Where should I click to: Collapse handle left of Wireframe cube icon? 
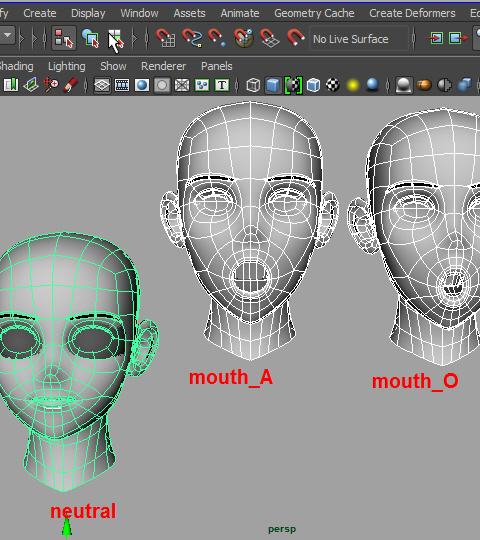tap(237, 85)
